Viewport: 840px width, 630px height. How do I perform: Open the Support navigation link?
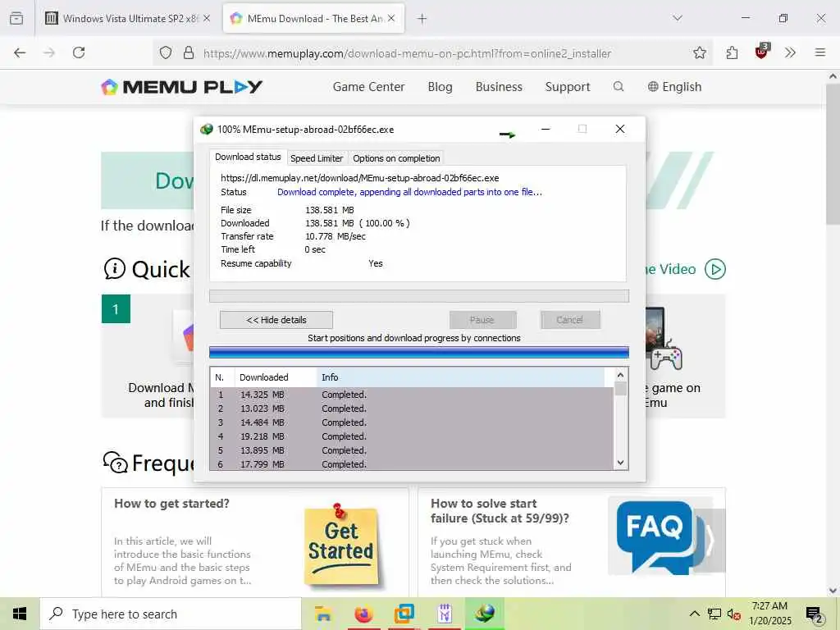(568, 87)
